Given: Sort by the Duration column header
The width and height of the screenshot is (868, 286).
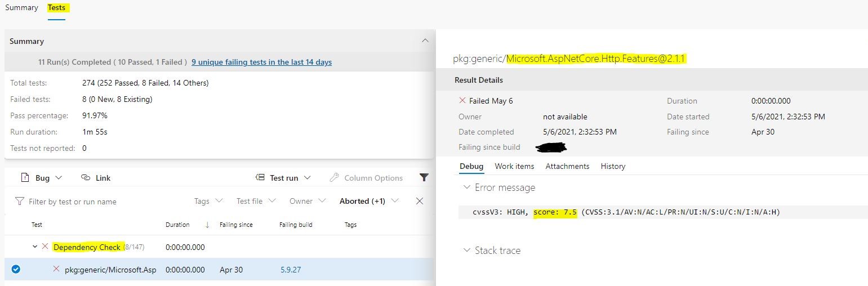Looking at the screenshot, I should 177,225.
